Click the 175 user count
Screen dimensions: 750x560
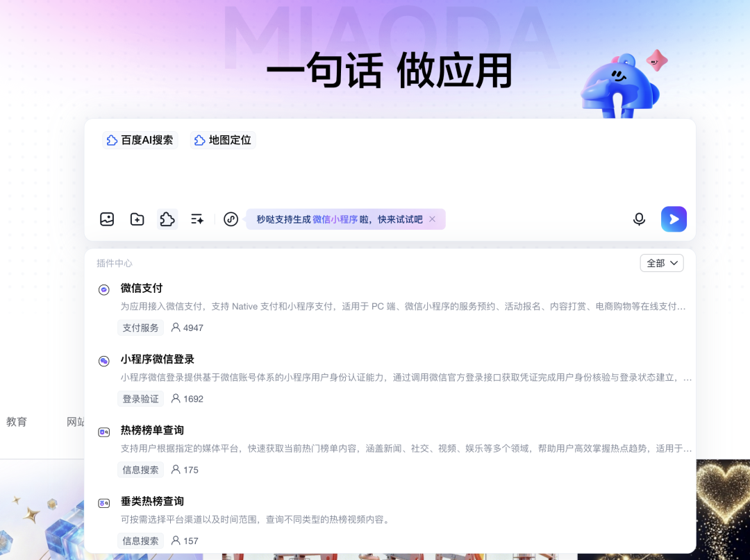(185, 470)
